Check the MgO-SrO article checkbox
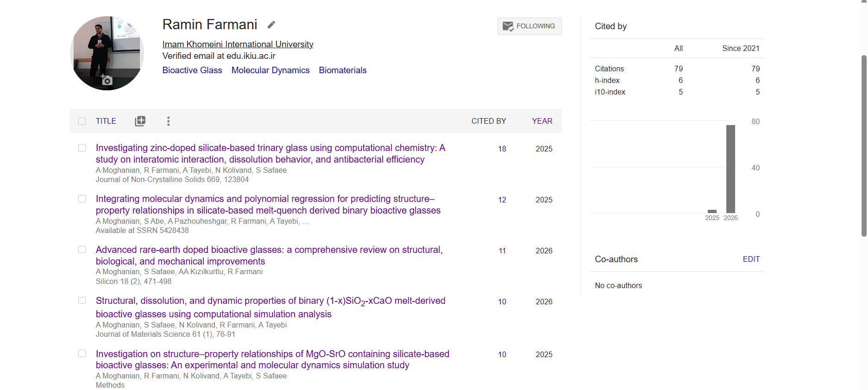 click(82, 353)
